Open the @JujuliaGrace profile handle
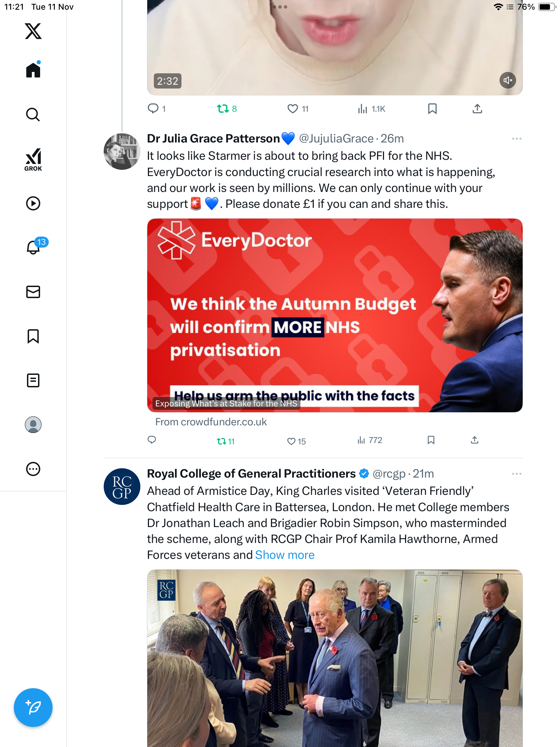560x747 pixels. [x=336, y=139]
